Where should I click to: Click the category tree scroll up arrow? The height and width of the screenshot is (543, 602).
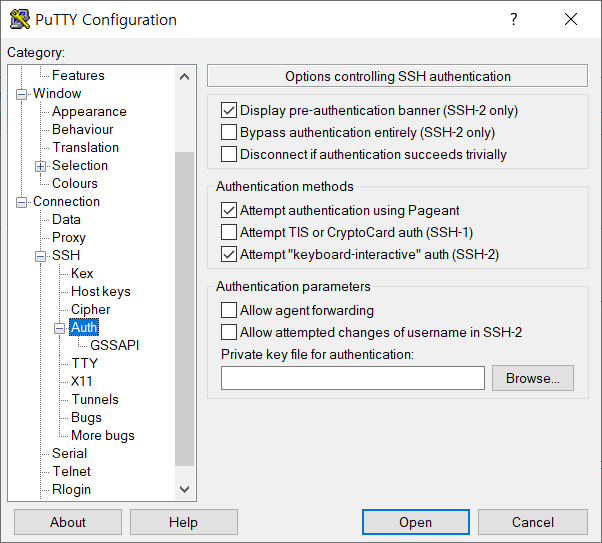(x=185, y=77)
